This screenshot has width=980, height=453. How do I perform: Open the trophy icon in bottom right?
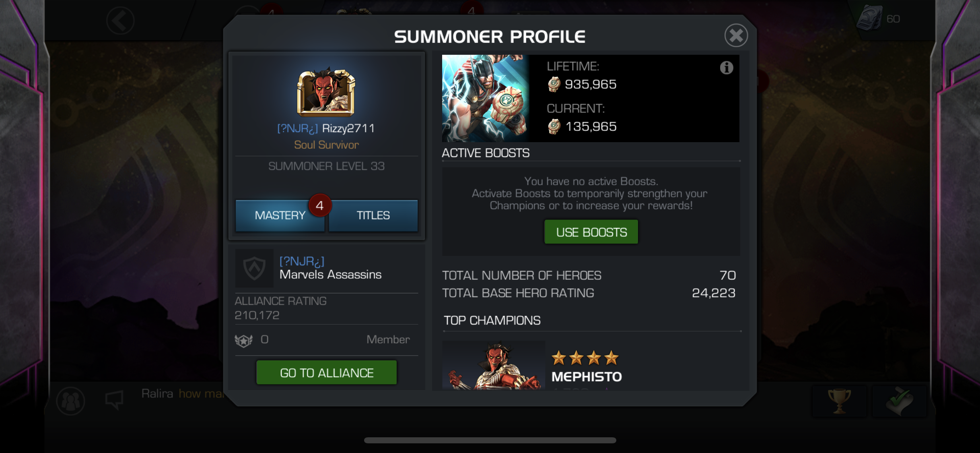tap(839, 401)
